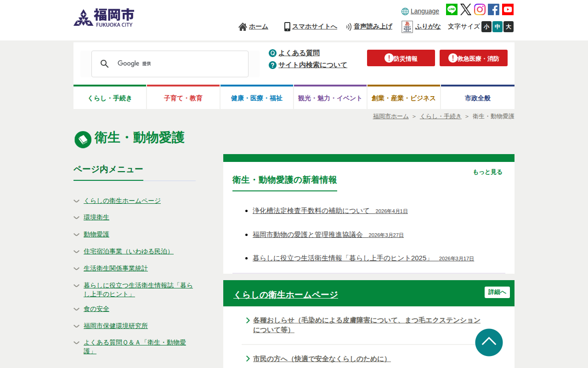Click the Q icon by よくある質問
Screen dimensions: 588x368
272,53
